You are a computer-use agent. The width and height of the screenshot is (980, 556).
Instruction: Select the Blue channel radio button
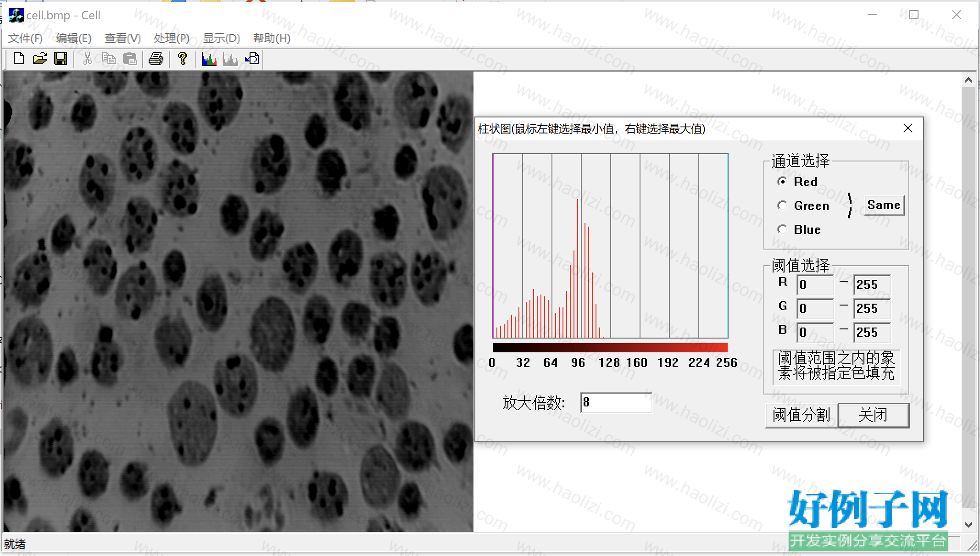[782, 229]
